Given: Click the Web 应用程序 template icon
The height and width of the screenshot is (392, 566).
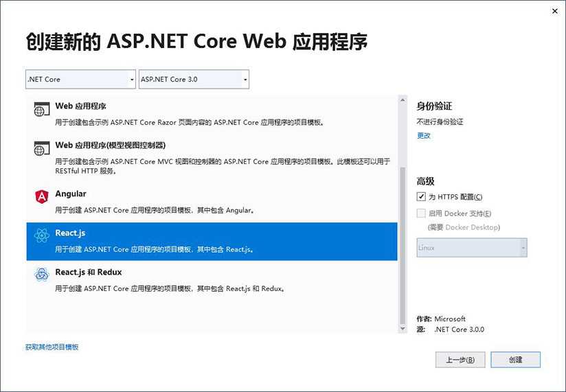Looking at the screenshot, I should 41,109.
